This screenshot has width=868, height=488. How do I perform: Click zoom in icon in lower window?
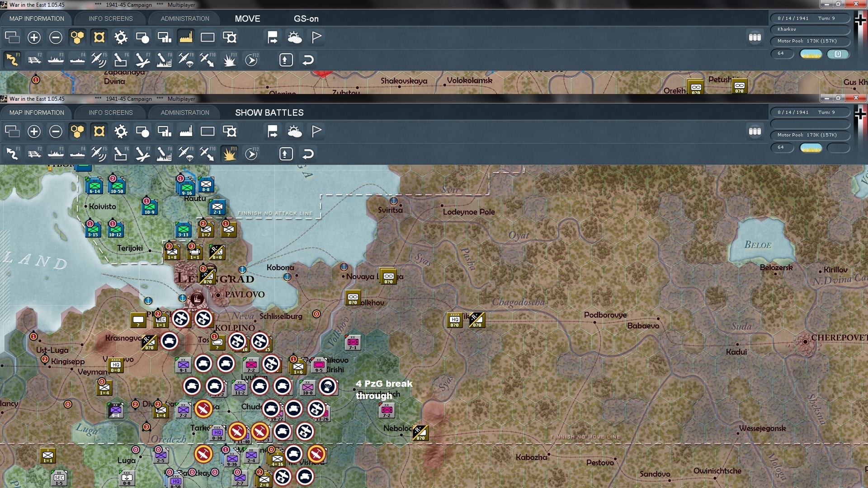point(34,131)
